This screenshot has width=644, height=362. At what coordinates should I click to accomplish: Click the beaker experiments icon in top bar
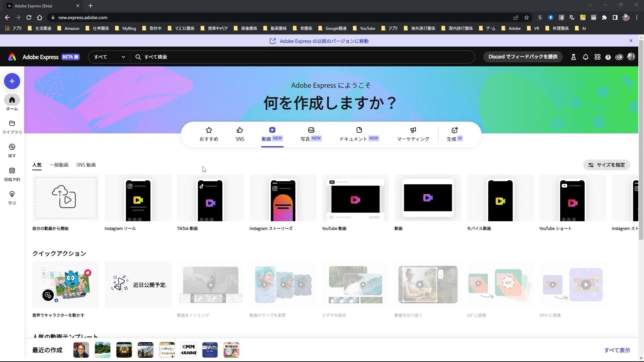coord(573,57)
